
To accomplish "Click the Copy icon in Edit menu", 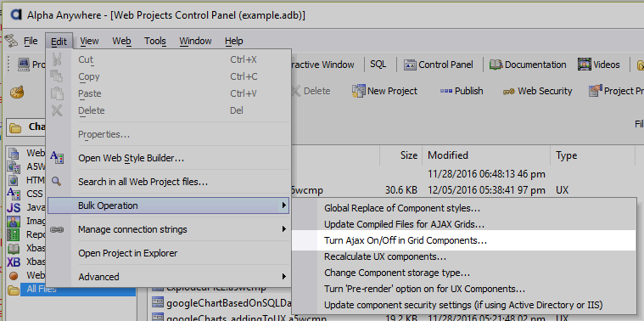I will click(x=56, y=76).
